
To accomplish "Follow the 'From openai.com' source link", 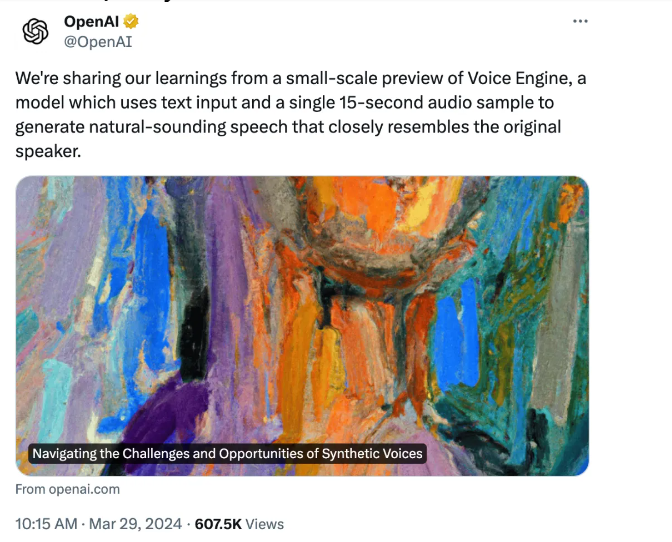I will [68, 489].
